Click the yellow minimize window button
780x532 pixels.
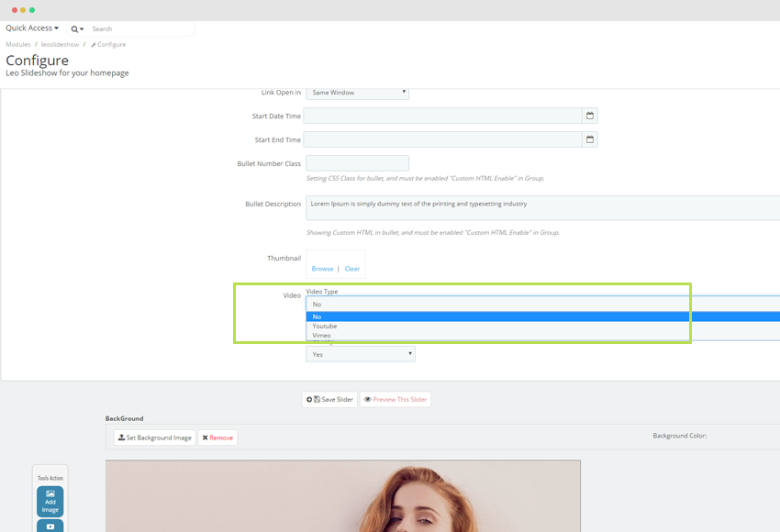click(x=23, y=10)
